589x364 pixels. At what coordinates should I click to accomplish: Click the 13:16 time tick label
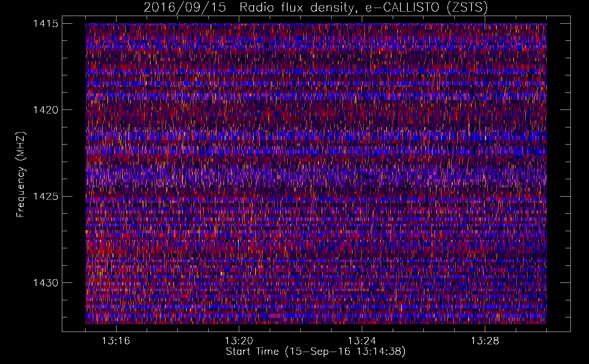pyautogui.click(x=116, y=341)
